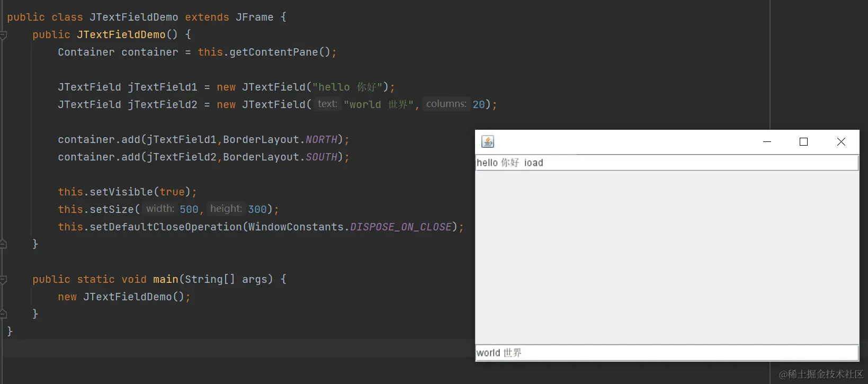
Task: Click the "columns:" parameter hint
Action: (446, 104)
